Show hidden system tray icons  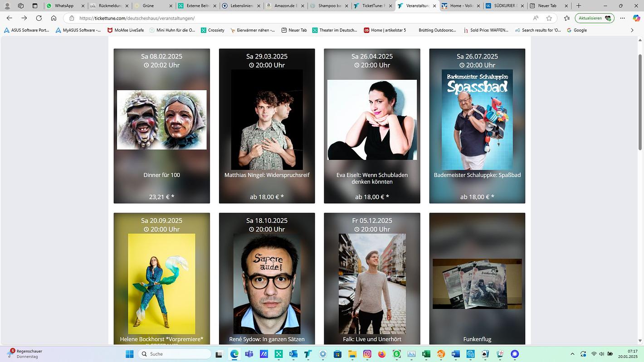click(572, 354)
